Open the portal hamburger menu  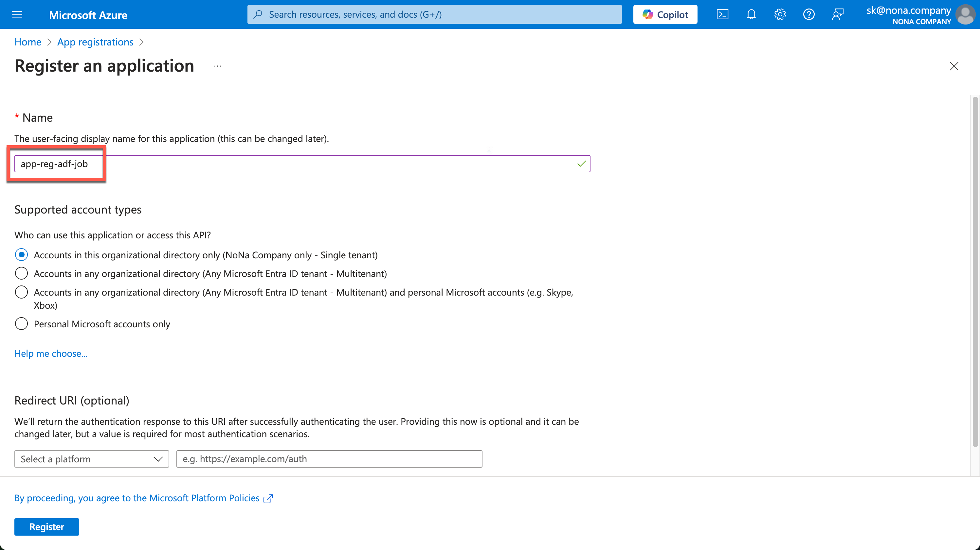click(17, 14)
